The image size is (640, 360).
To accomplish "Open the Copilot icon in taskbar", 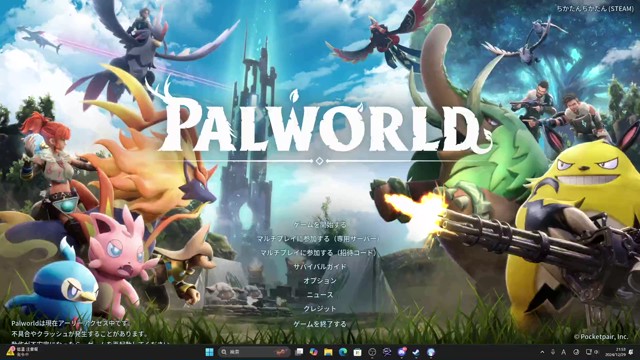I will click(x=313, y=352).
